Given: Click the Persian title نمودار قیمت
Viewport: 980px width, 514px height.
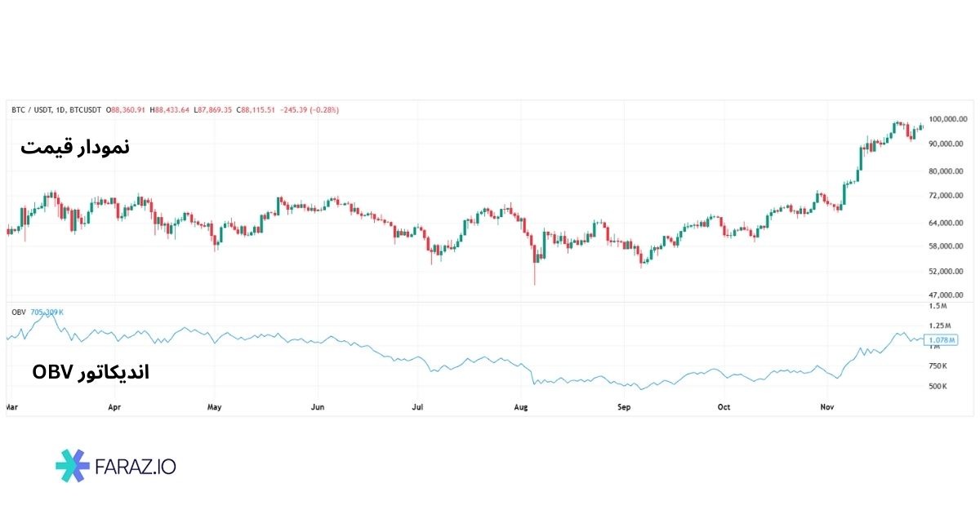Looking at the screenshot, I should (x=75, y=148).
